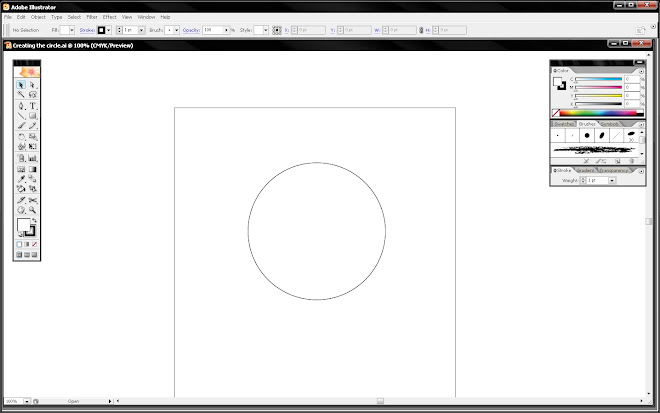Switch to Full Screen with Menu Bar

tap(27, 255)
